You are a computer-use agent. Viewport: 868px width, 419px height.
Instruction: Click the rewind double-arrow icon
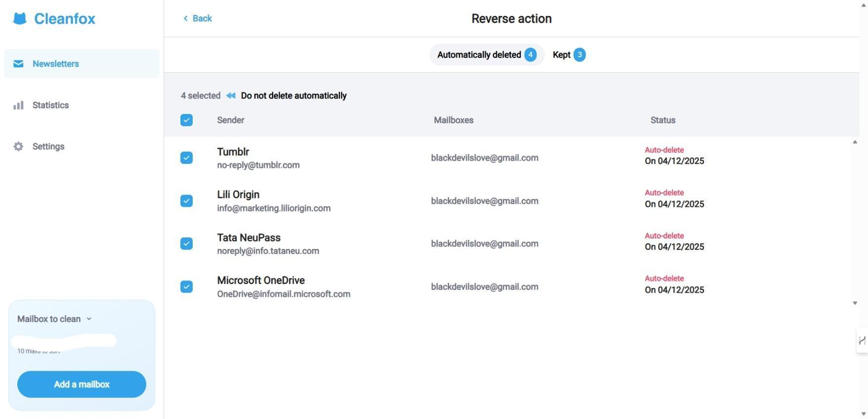231,96
